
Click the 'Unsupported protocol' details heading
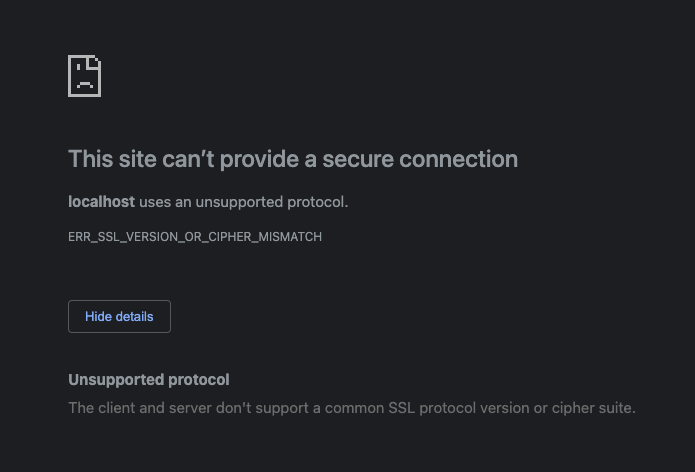click(x=149, y=380)
